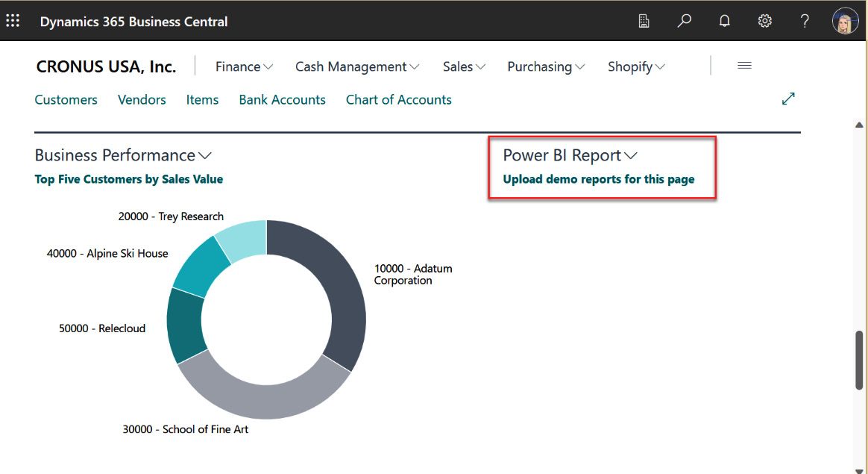Viewport: 868px width, 474px height.
Task: Open the company information building icon
Action: coord(644,21)
